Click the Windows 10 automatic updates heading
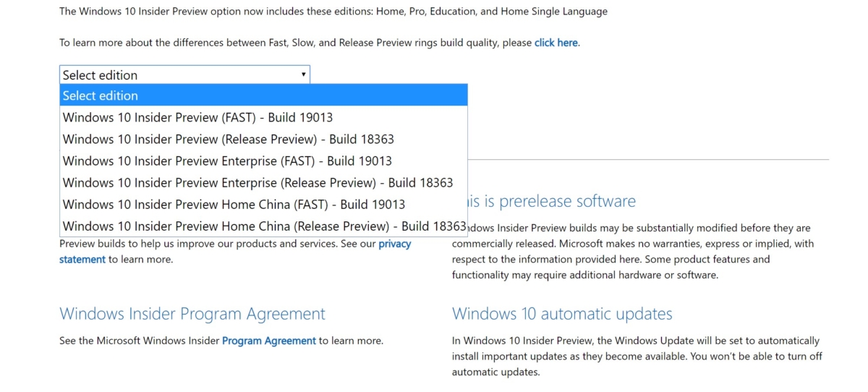The height and width of the screenshot is (392, 868). point(562,314)
